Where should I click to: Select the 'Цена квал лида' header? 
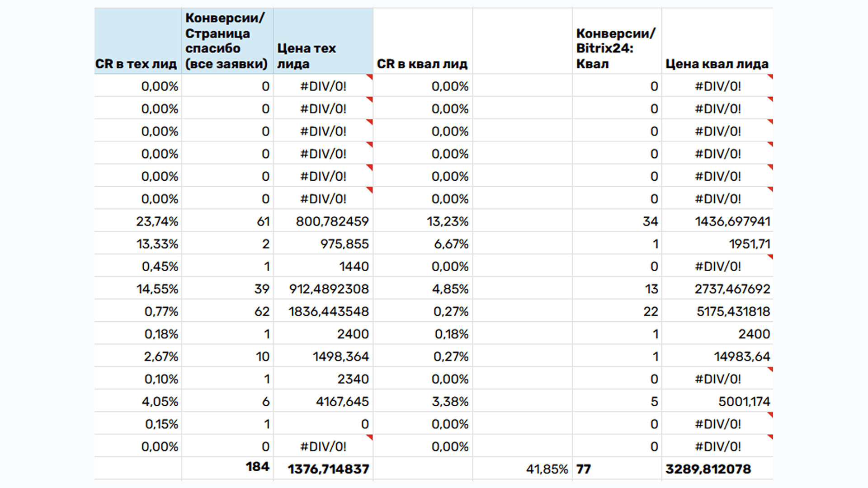point(717,64)
